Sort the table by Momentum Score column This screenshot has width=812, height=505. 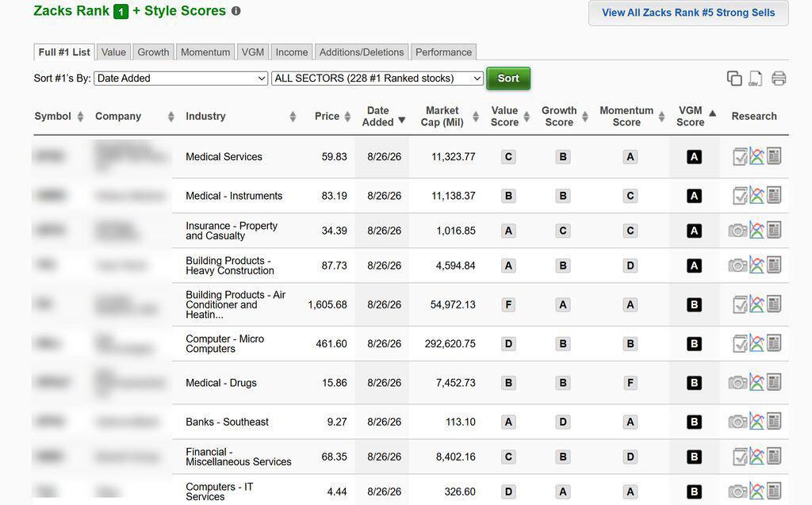coord(632,116)
